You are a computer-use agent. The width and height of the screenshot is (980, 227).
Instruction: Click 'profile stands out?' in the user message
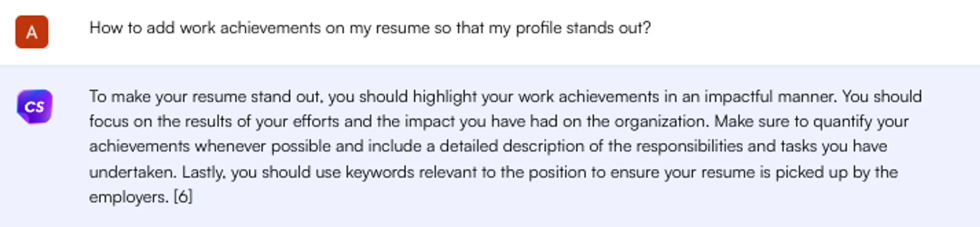(583, 28)
